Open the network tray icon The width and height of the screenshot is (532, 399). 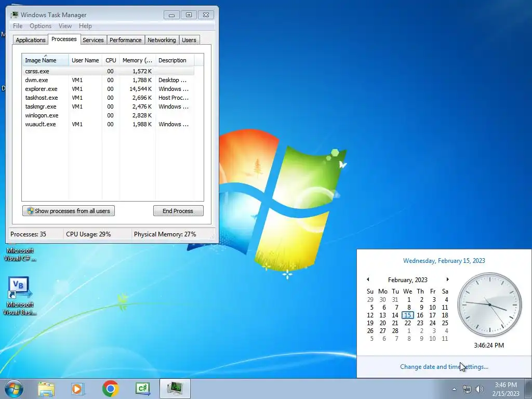(467, 389)
